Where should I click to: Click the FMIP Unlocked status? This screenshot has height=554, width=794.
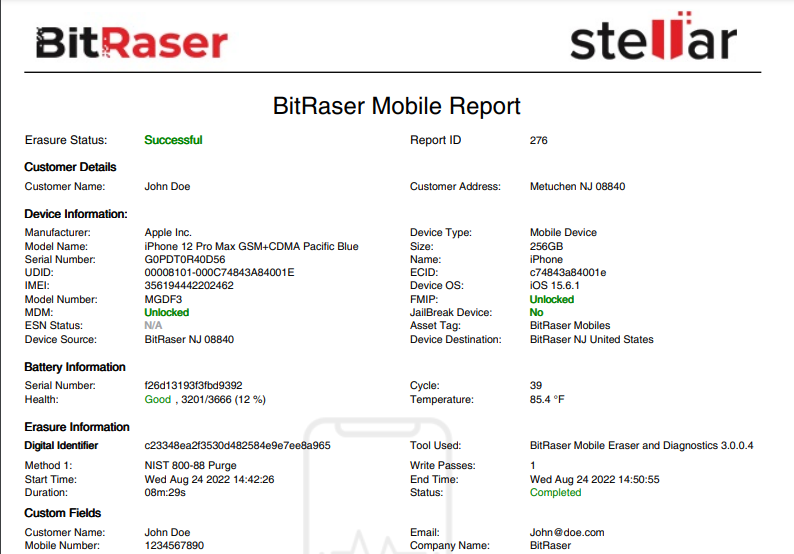coord(552,299)
